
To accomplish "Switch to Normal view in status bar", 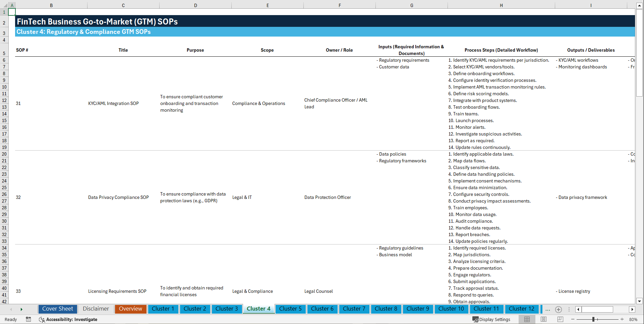I will tap(527, 319).
